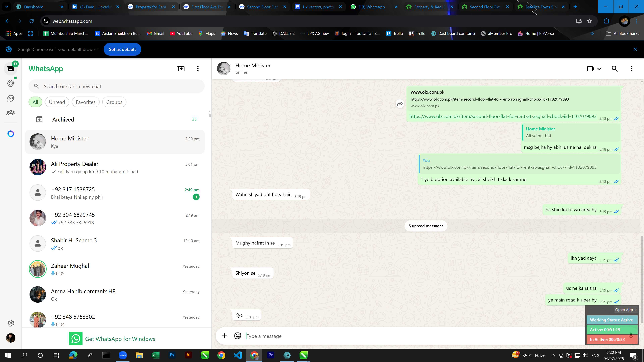Open WhatsApp Settings gear icon
This screenshot has height=362, width=644.
(11, 323)
